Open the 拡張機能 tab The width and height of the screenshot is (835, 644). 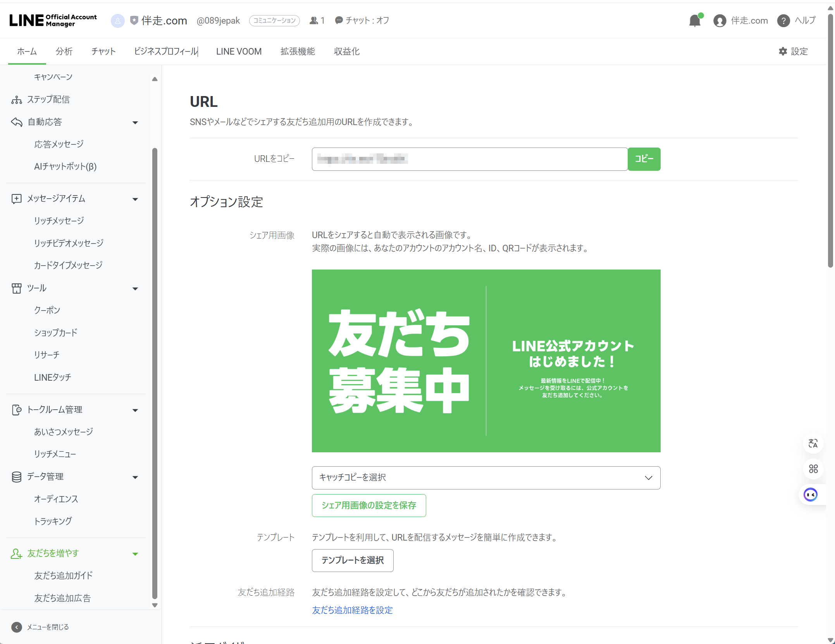tap(298, 52)
